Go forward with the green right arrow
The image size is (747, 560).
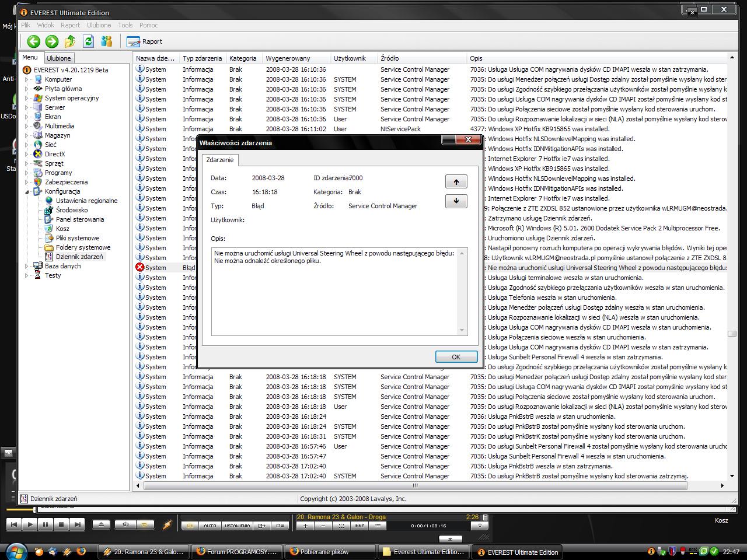click(x=52, y=41)
